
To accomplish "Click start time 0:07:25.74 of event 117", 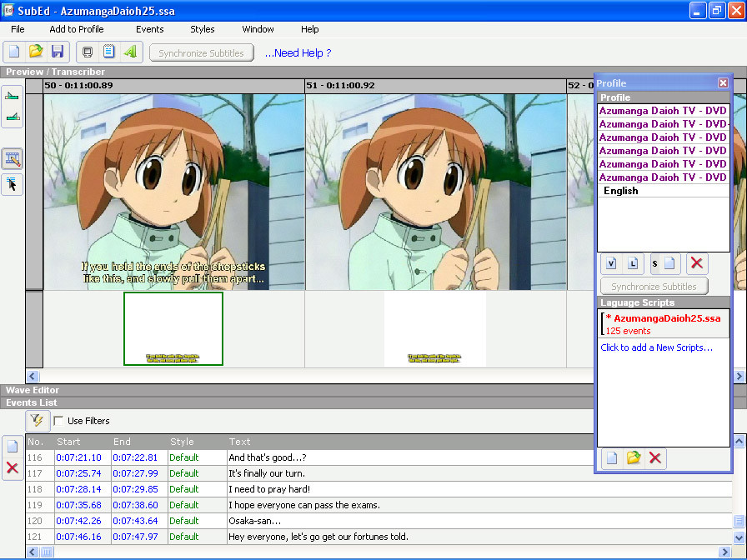I will tap(78, 473).
